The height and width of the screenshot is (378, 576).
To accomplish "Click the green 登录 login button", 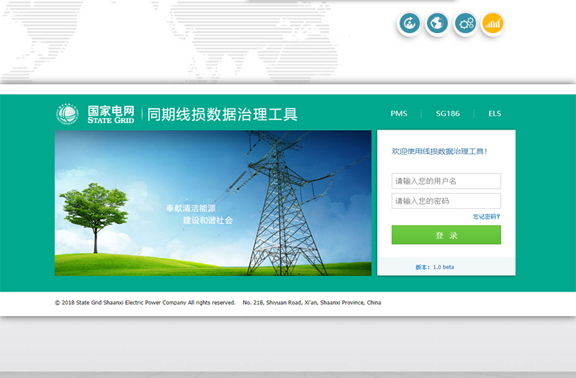I will click(446, 235).
